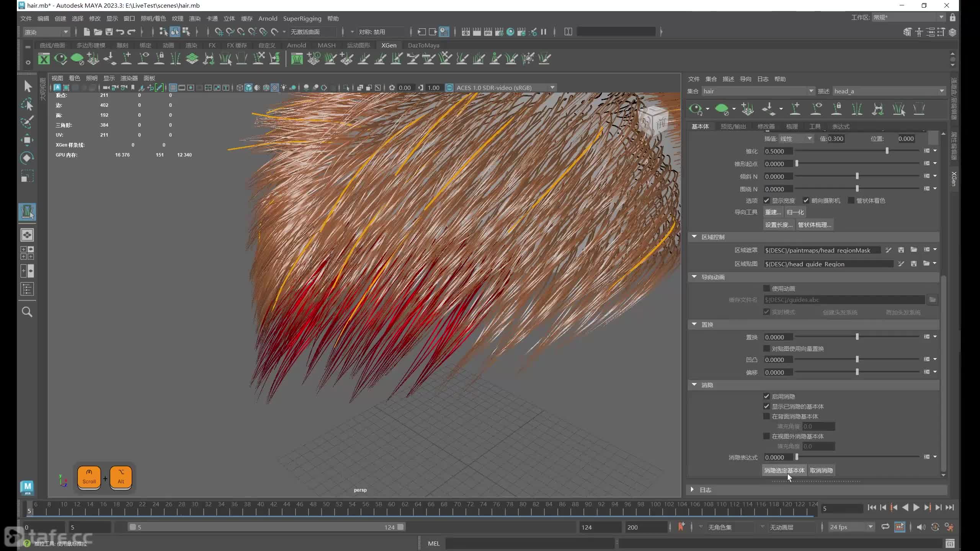980x551 pixels.
Task: Collapse the 区域控制 section
Action: 694,237
